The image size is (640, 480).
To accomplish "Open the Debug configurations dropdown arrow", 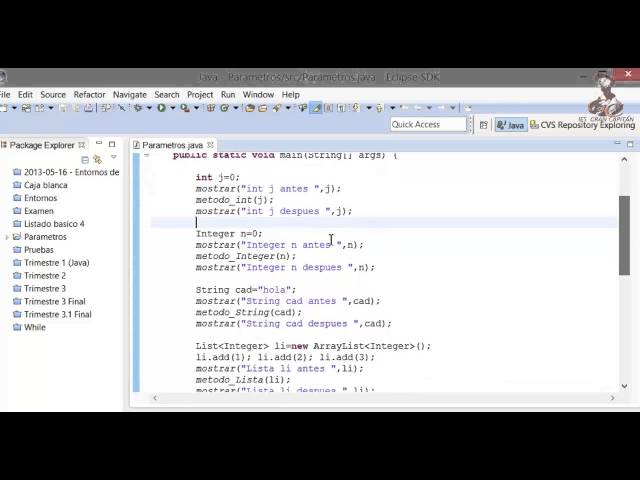I will coord(149,108).
